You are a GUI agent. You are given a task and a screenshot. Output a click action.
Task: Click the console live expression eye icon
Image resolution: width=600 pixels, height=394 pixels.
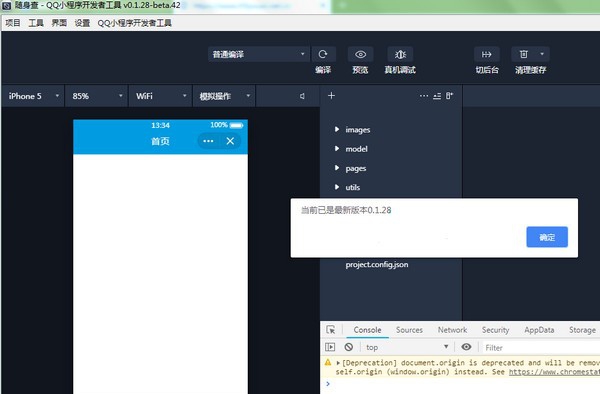click(466, 347)
